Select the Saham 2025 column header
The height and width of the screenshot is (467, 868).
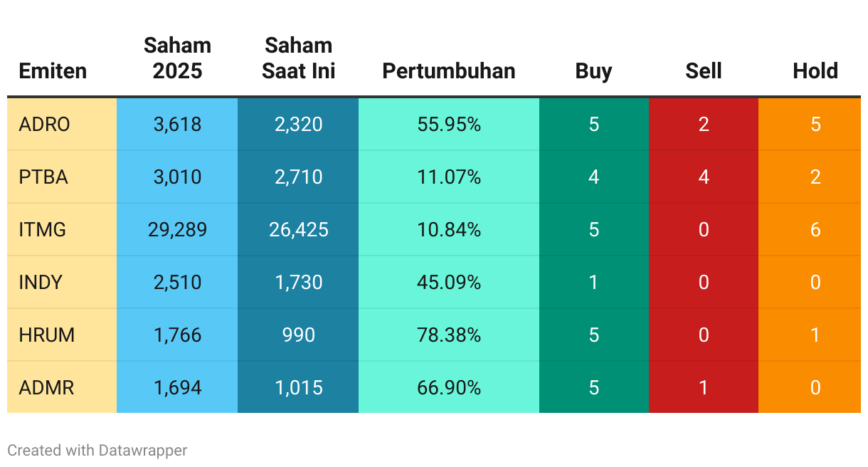pyautogui.click(x=177, y=58)
